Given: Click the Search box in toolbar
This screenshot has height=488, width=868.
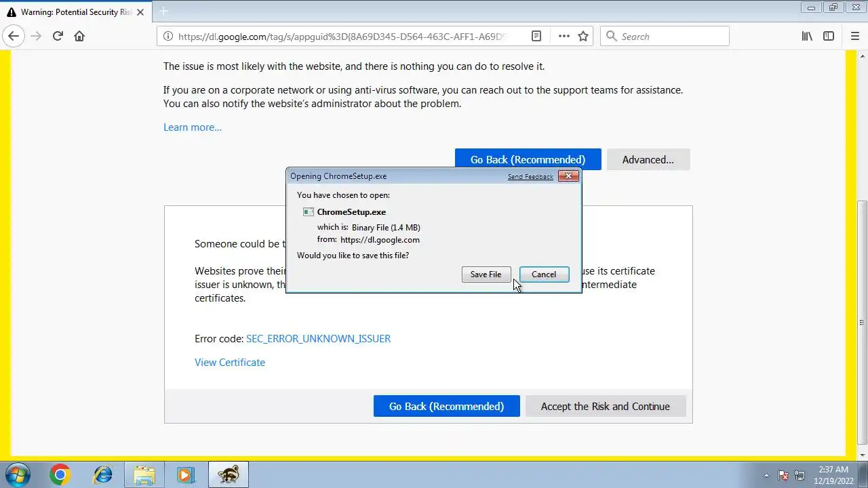Looking at the screenshot, I should [665, 37].
